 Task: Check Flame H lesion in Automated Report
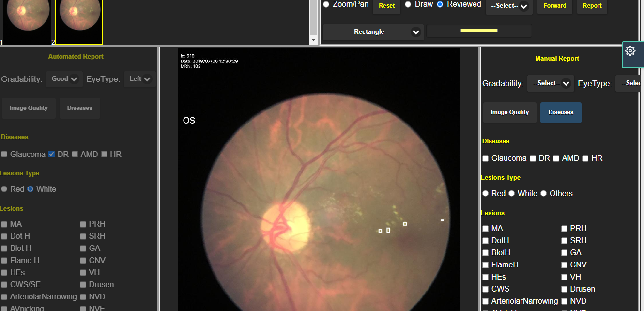[4, 261]
